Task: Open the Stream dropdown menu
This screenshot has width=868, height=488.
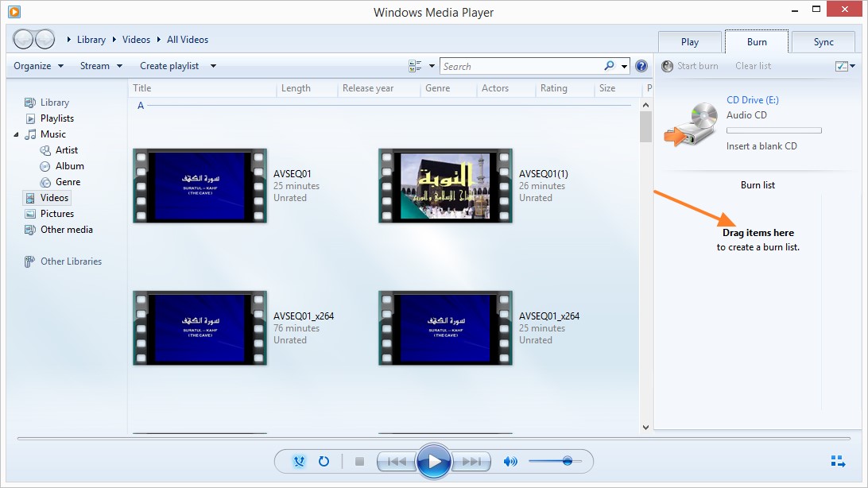Action: tap(101, 66)
